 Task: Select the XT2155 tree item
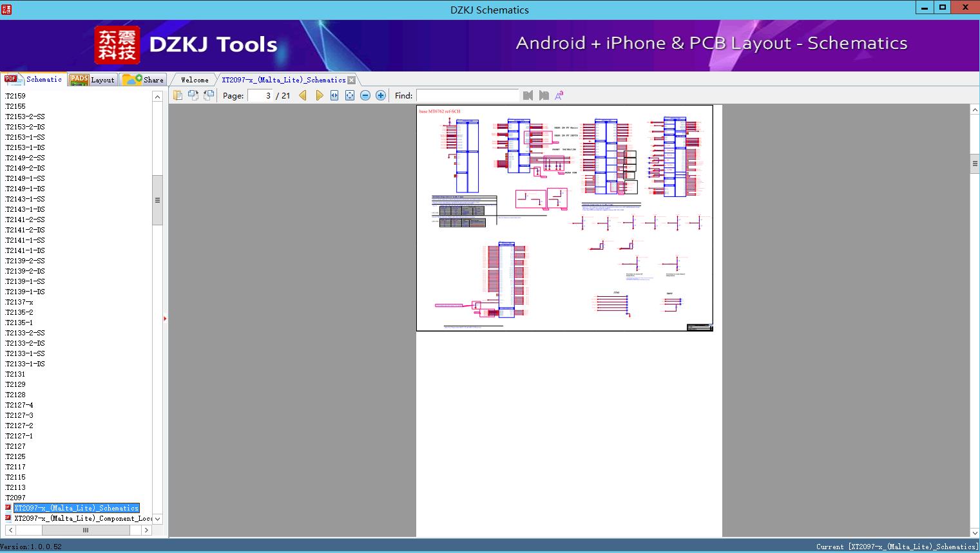pos(15,106)
